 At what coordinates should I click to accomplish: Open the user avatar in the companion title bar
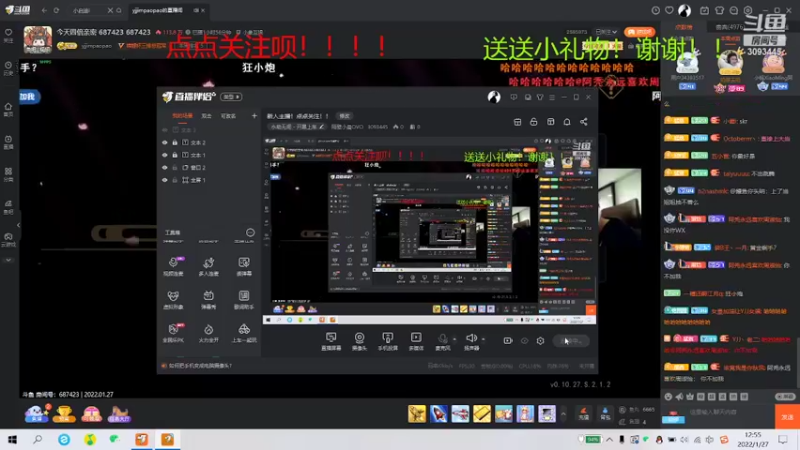[493, 97]
